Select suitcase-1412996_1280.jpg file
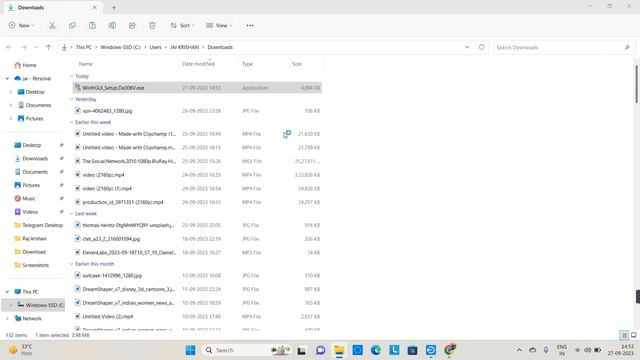Image resolution: width=640 pixels, height=360 pixels. tap(197, 276)
